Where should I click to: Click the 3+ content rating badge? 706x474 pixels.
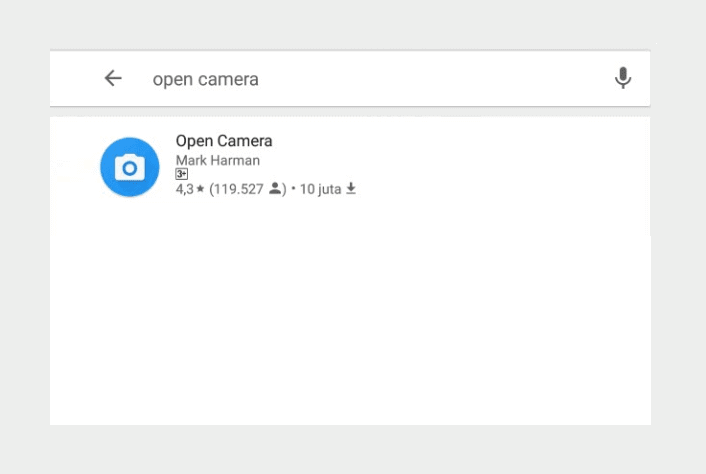click(181, 174)
